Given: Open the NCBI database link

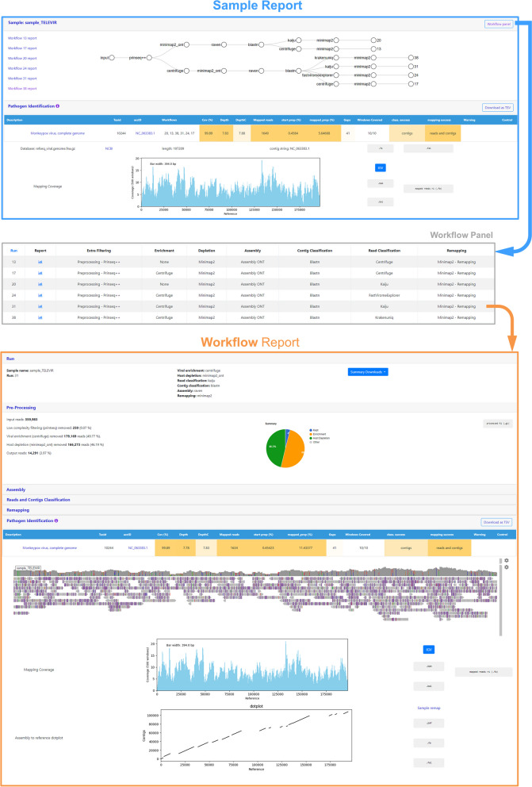Looking at the screenshot, I should tap(109, 148).
